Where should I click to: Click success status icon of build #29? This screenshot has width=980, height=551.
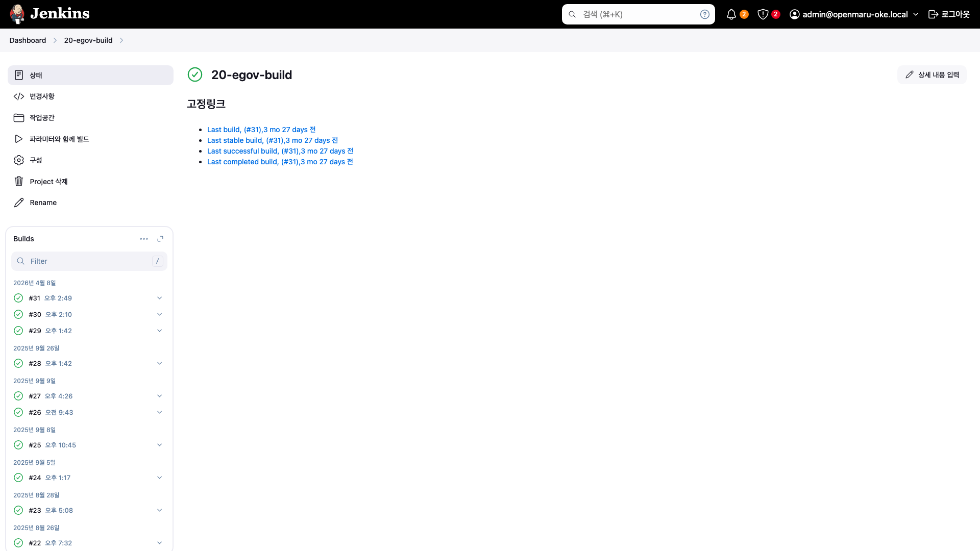point(18,331)
